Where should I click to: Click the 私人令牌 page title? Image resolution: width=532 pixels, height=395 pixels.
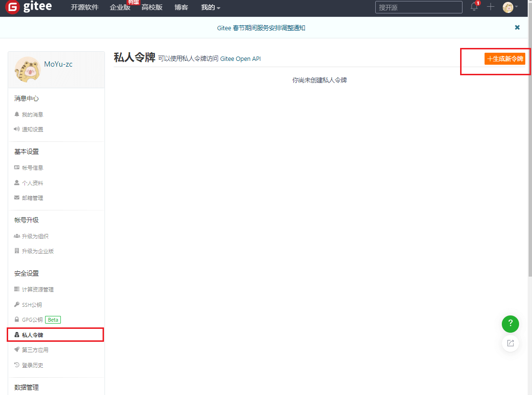click(134, 58)
